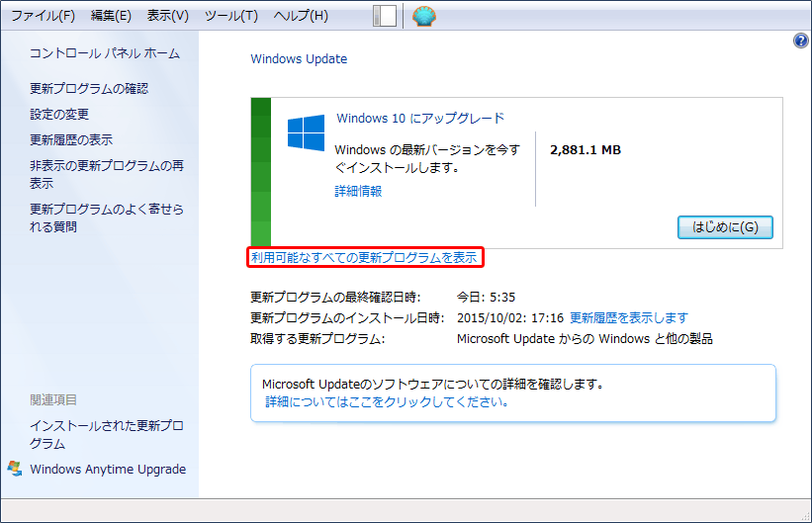
Task: Toggle the pane layout toolbar icon
Action: (385, 16)
